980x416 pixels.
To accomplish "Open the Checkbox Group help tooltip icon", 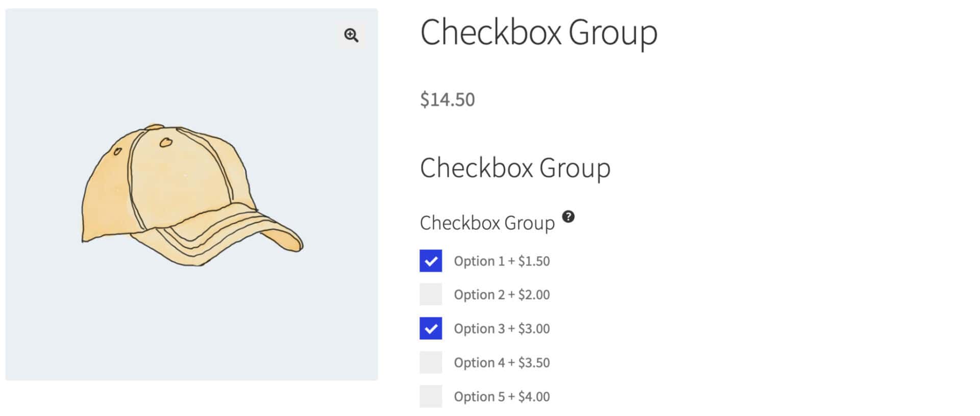I will (569, 217).
